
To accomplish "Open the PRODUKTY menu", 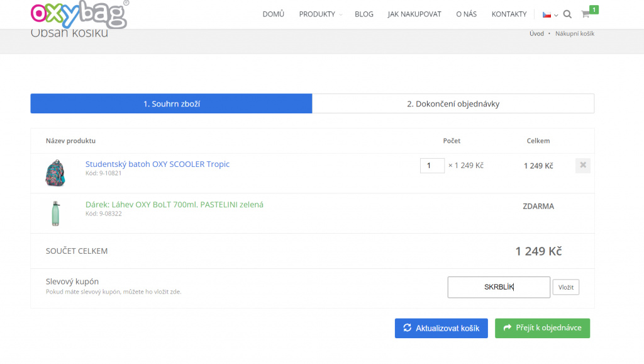I will [x=317, y=14].
